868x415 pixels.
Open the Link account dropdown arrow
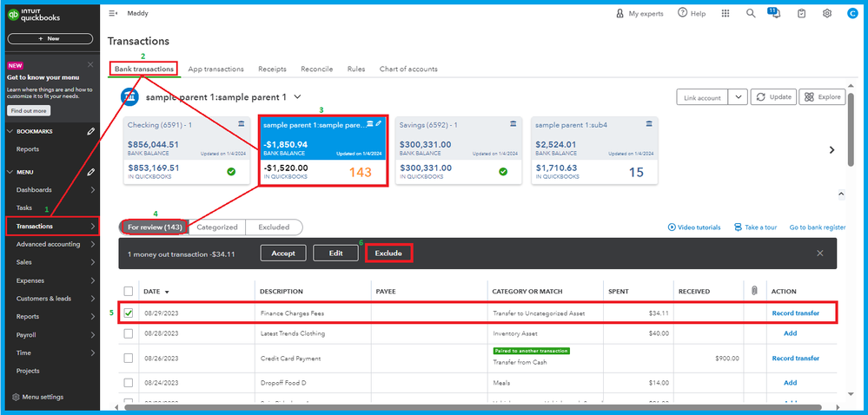pos(738,97)
